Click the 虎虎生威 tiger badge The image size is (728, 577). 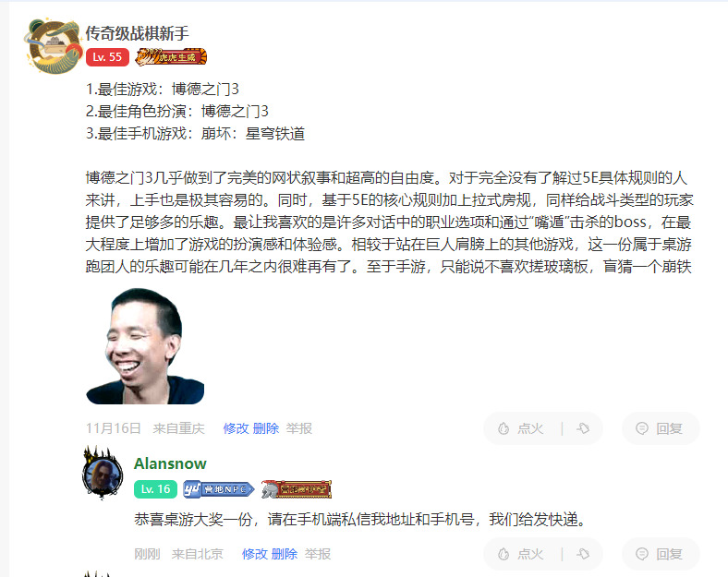click(x=171, y=56)
